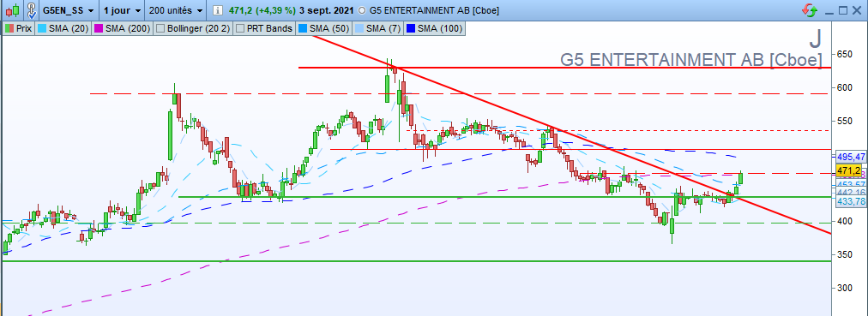Image resolution: width=868 pixels, height=316 pixels.
Task: Click the blue SMA (50) color square
Action: (x=302, y=28)
